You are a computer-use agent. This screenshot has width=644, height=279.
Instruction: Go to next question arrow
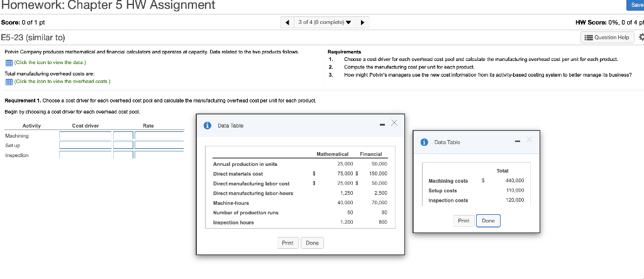tap(363, 22)
